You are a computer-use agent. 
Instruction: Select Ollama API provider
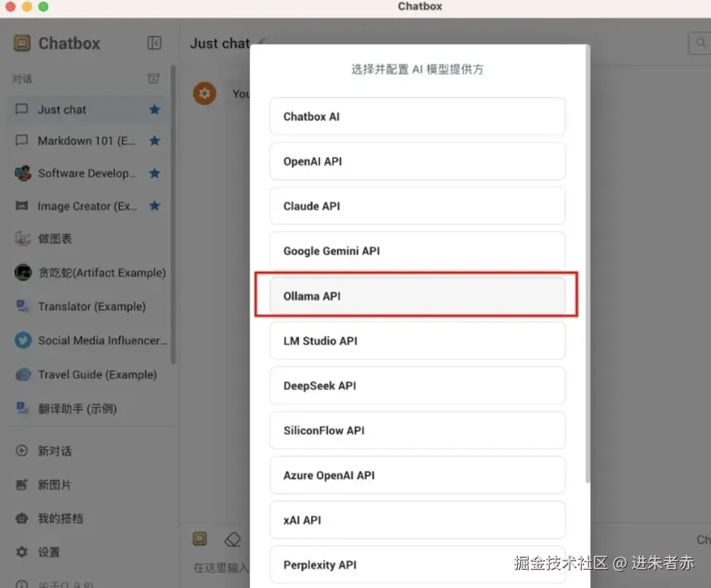click(x=417, y=296)
